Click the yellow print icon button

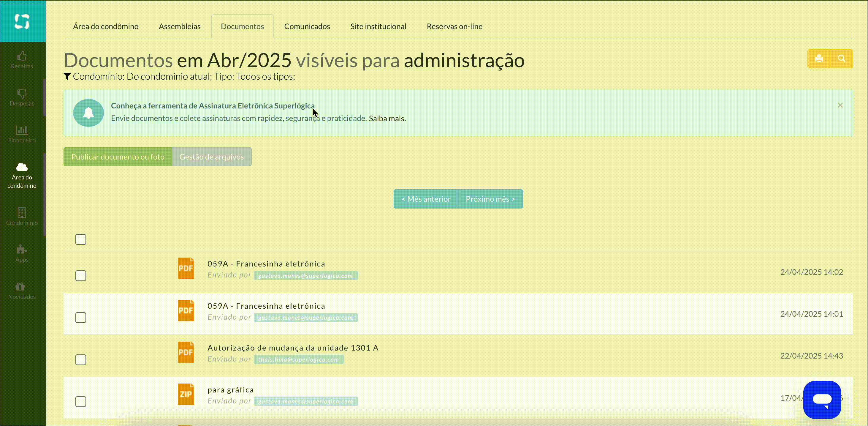(x=819, y=59)
